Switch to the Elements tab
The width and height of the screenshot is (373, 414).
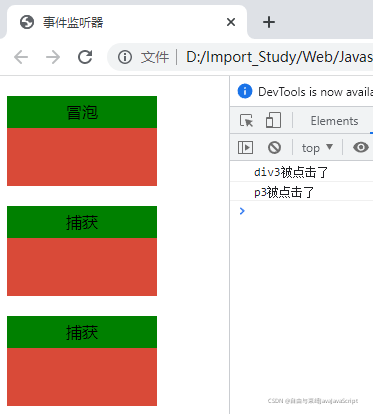(334, 121)
